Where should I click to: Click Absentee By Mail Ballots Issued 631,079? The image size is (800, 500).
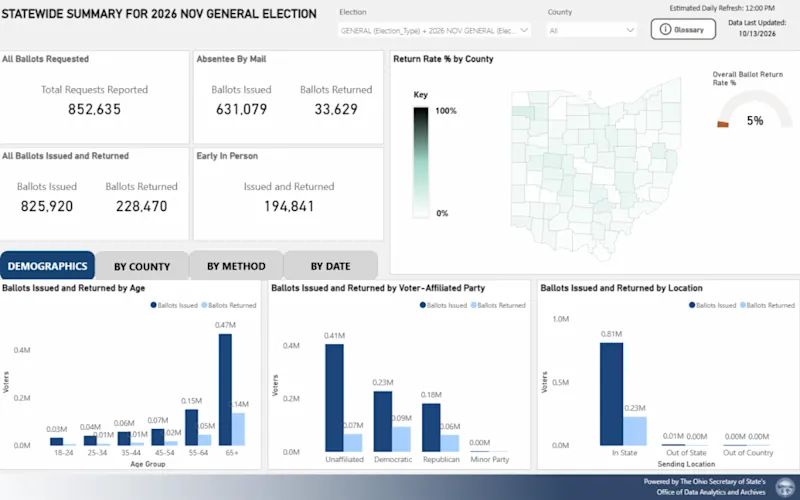click(241, 109)
